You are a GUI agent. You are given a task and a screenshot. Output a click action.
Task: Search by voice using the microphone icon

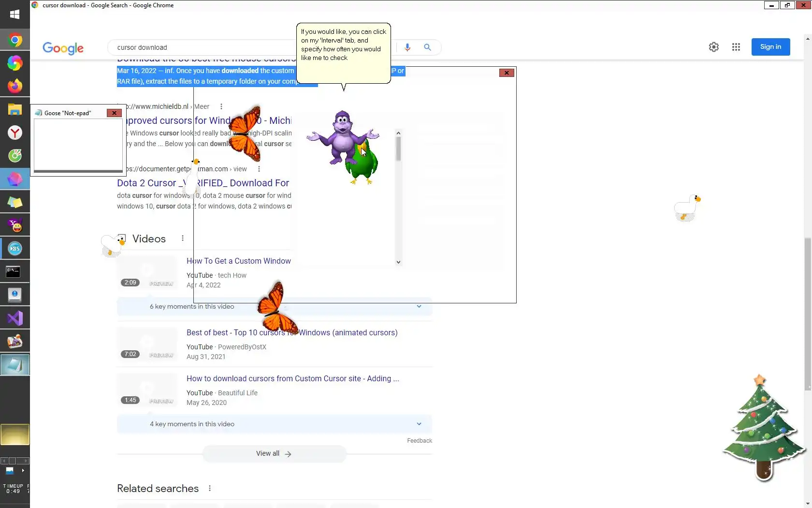click(407, 47)
